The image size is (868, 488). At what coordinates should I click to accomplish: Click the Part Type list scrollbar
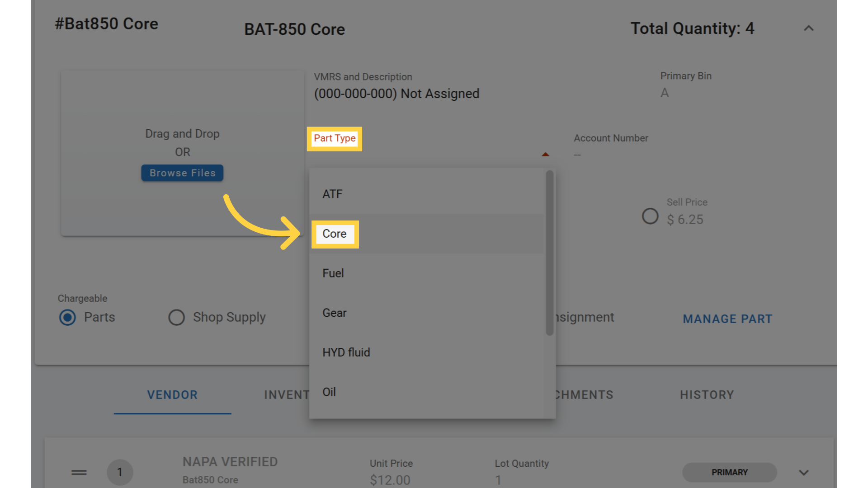549,253
